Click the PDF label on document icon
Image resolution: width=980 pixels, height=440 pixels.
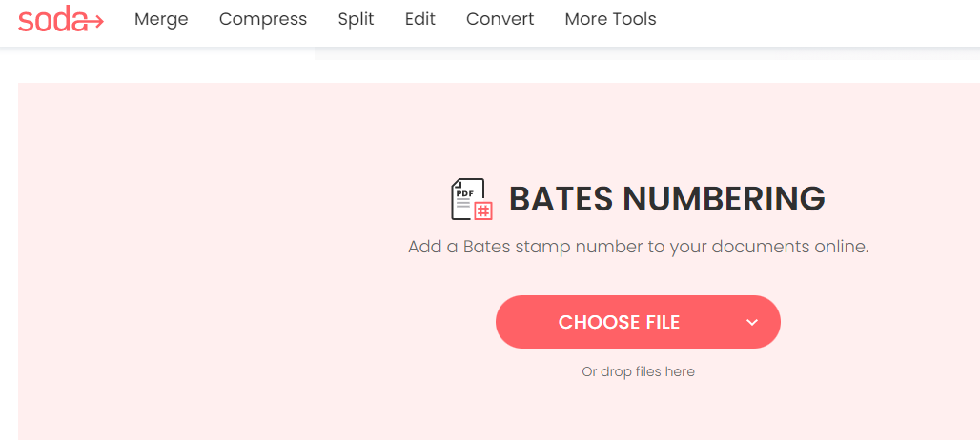pos(464,194)
